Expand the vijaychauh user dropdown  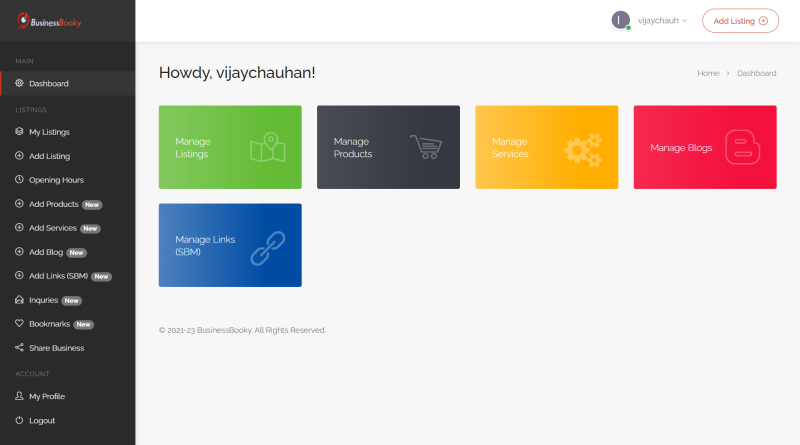(x=662, y=21)
